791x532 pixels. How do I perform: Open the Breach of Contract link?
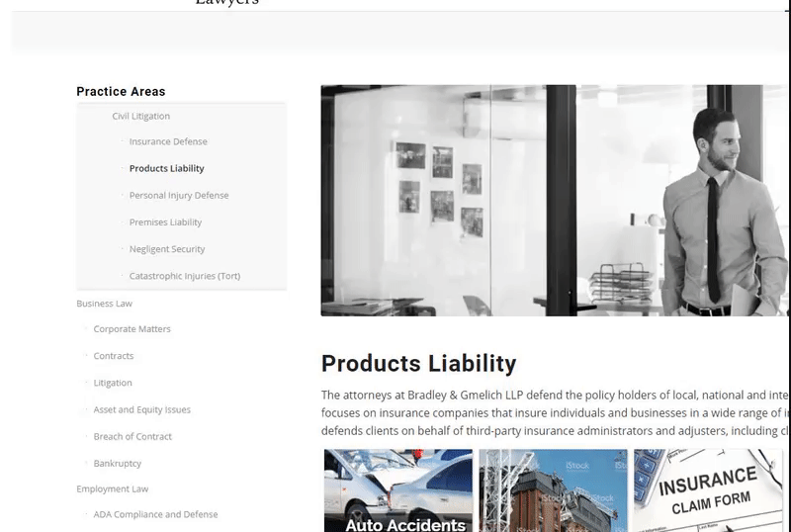tap(132, 437)
